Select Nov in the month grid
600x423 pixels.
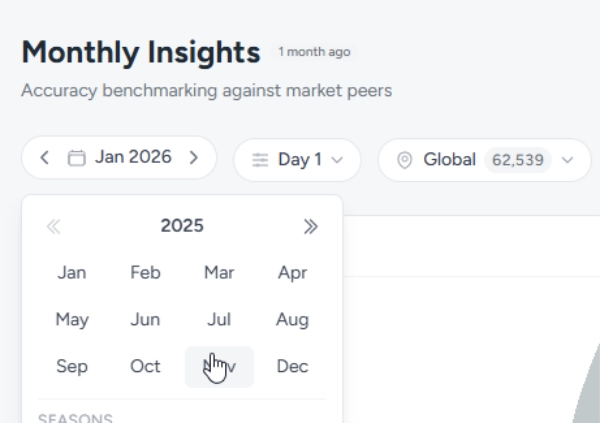[219, 367]
